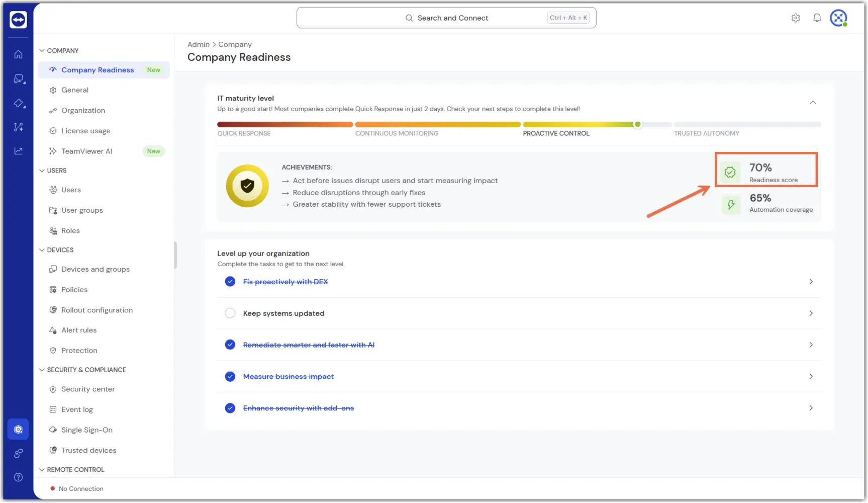The width and height of the screenshot is (868, 503).
Task: Collapse the REMOTE CONTROL section
Action: [x=42, y=470]
